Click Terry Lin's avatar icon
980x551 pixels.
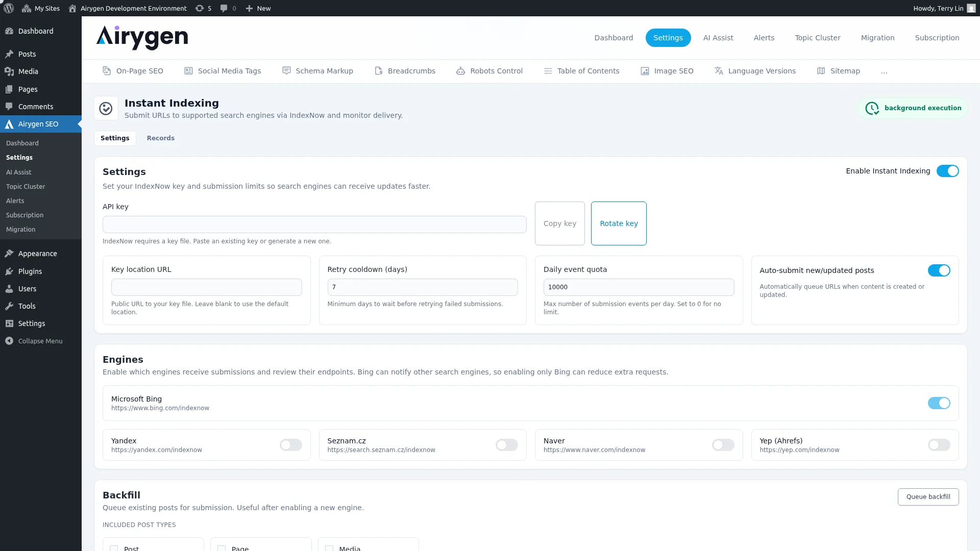(971, 8)
